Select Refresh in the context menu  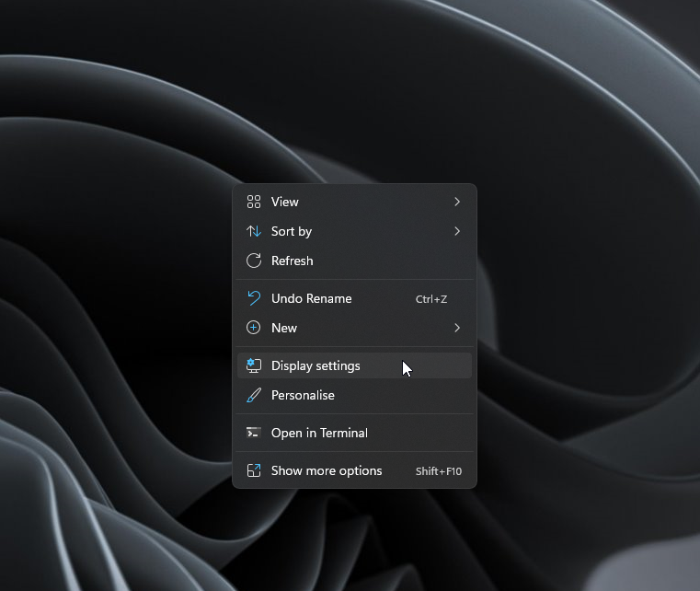tap(354, 261)
